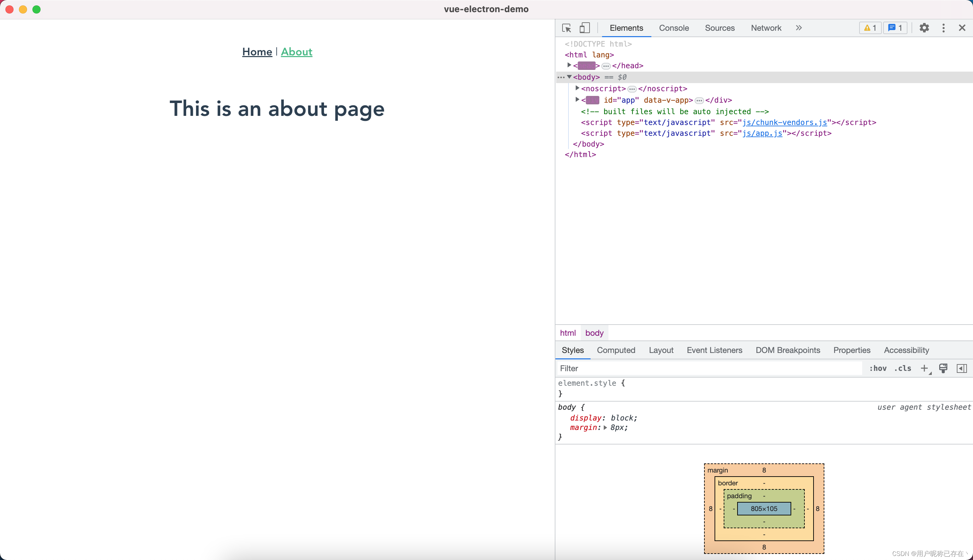Click the more options vertical dots icon
Image resolution: width=973 pixels, height=560 pixels.
point(943,28)
